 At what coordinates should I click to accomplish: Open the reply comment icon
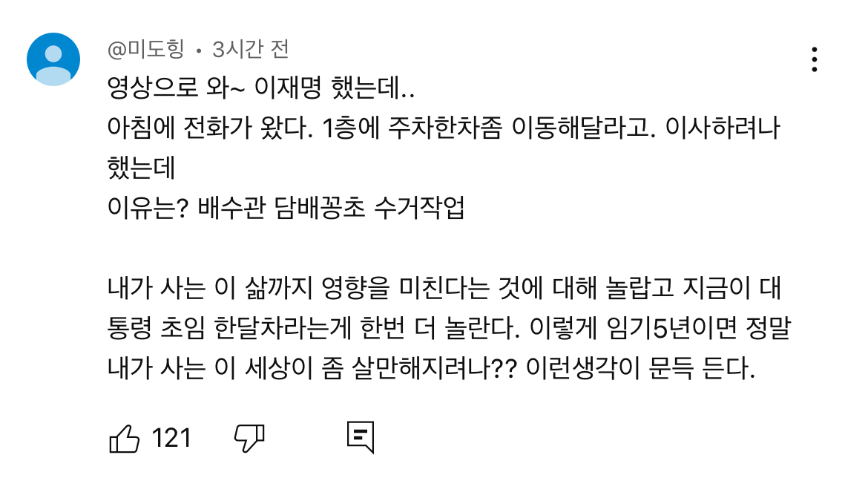361,438
